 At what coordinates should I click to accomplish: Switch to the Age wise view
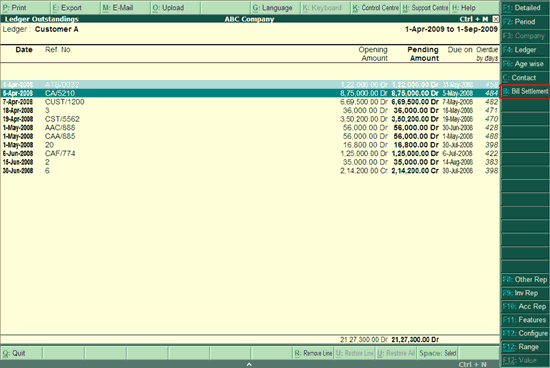coord(525,64)
